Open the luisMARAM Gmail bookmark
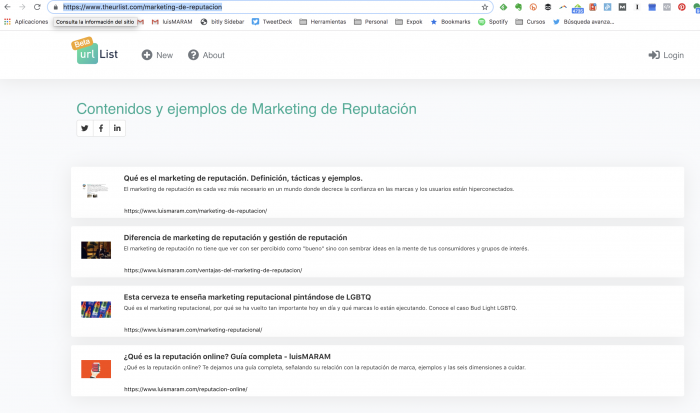700x413 pixels. [172, 21]
